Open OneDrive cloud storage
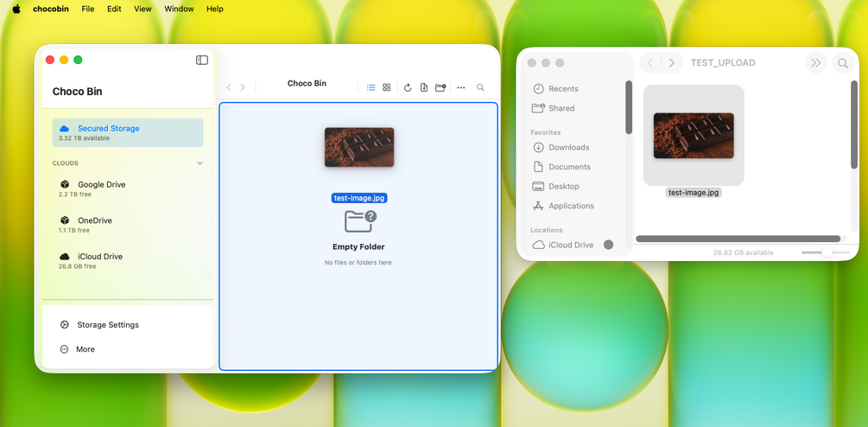Viewport: 868px width, 427px height. [128, 225]
